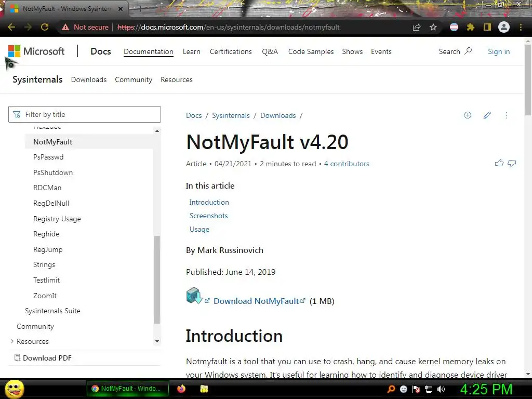Open the Certifications menu item
The image size is (532, 399).
231,51
